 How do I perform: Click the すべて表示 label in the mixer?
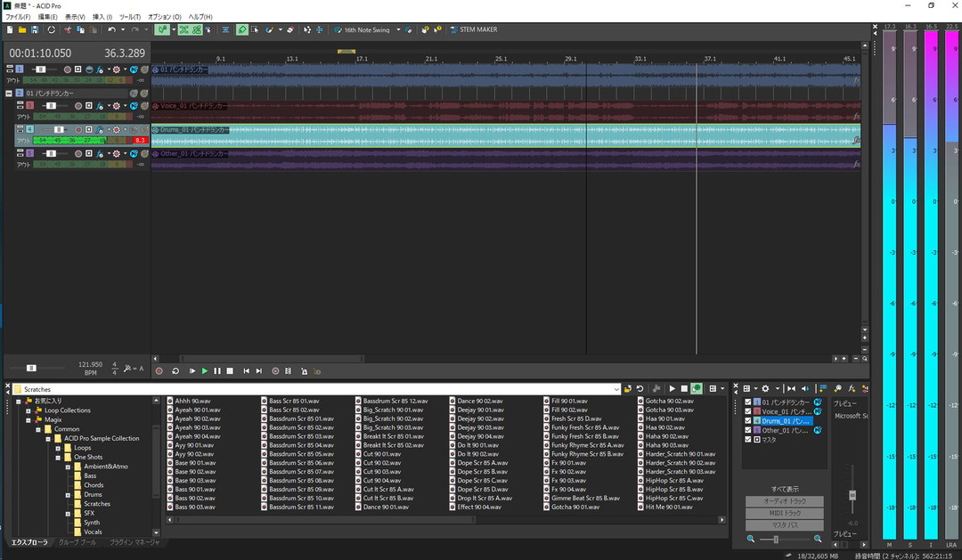click(x=785, y=489)
